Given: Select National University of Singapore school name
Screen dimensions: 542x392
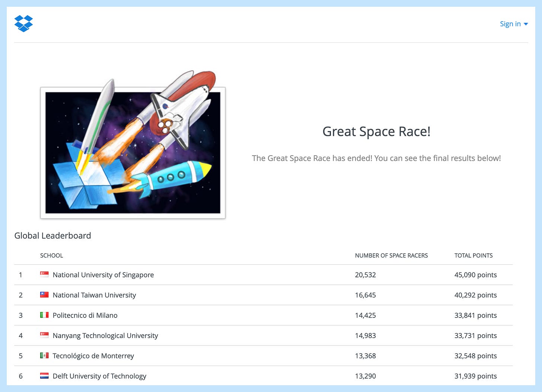Looking at the screenshot, I should point(103,275).
